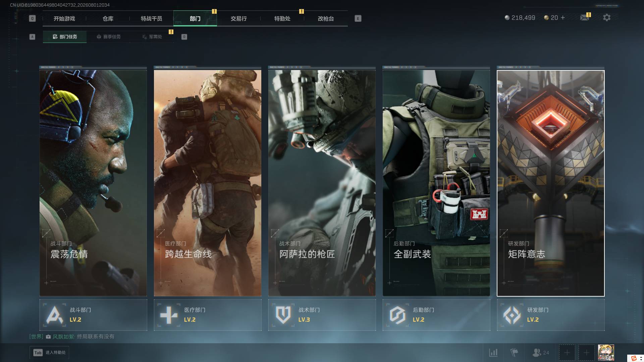Click the plus next to 20 currency

(563, 17)
